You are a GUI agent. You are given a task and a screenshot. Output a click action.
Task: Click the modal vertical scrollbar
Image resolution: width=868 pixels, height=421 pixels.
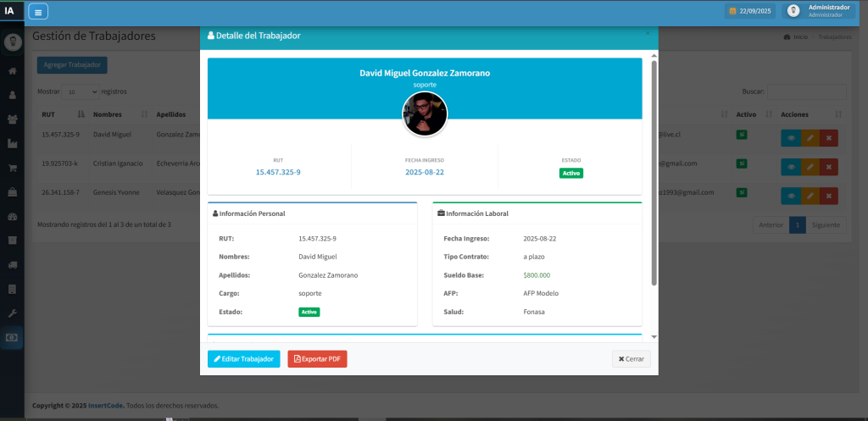[654, 169]
